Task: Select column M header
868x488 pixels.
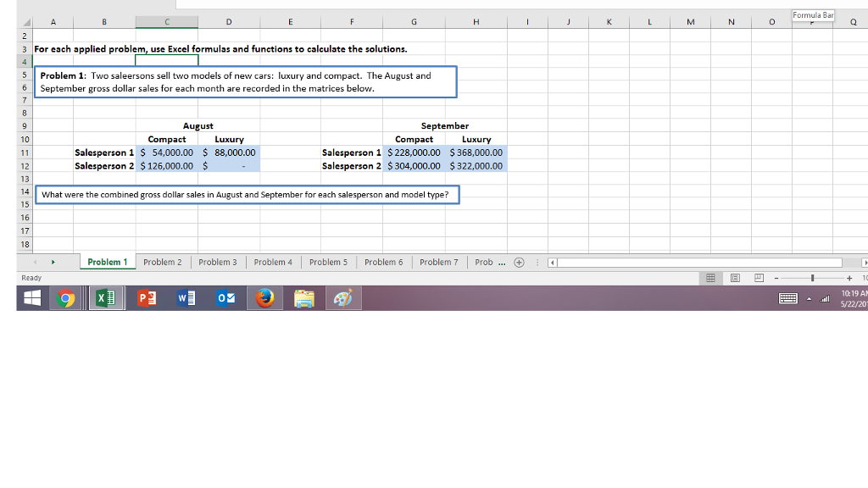Action: coord(690,22)
